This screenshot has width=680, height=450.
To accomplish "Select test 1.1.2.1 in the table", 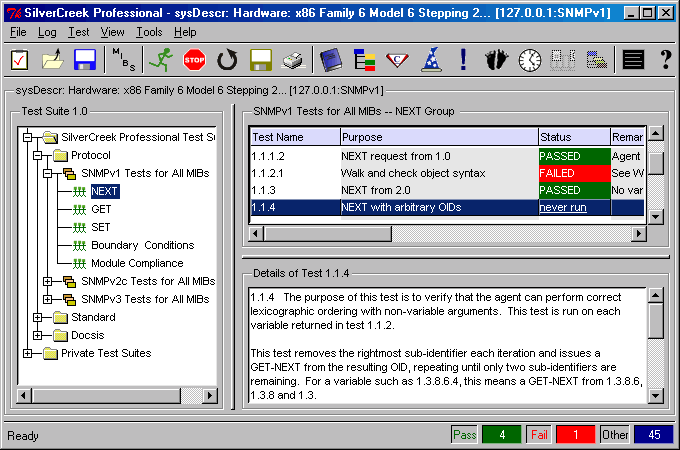I will 267,173.
